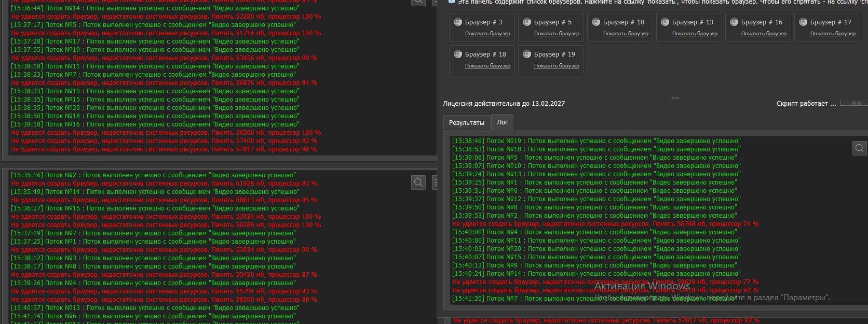Click the Chrome icon of Браузер # 13

pyautogui.click(x=665, y=22)
